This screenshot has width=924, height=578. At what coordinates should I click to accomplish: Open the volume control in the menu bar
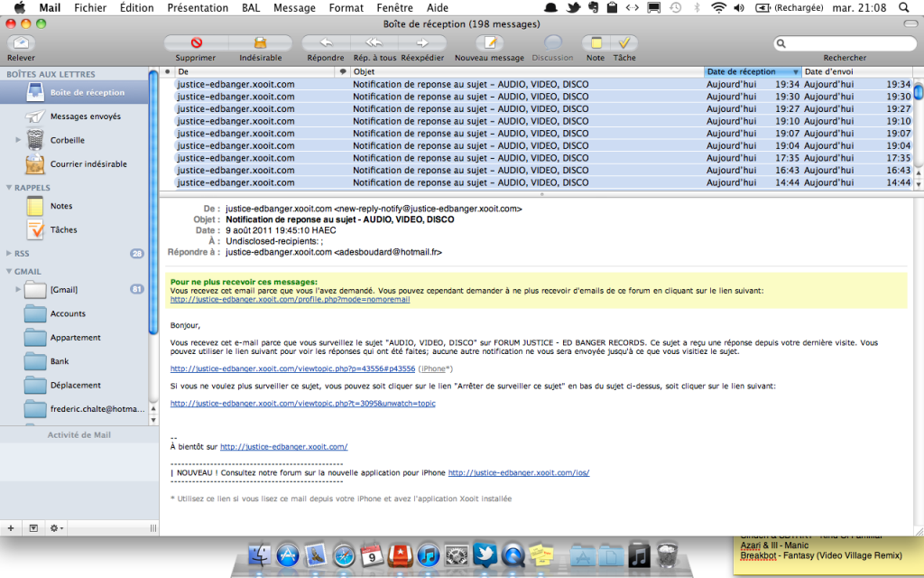click(739, 7)
